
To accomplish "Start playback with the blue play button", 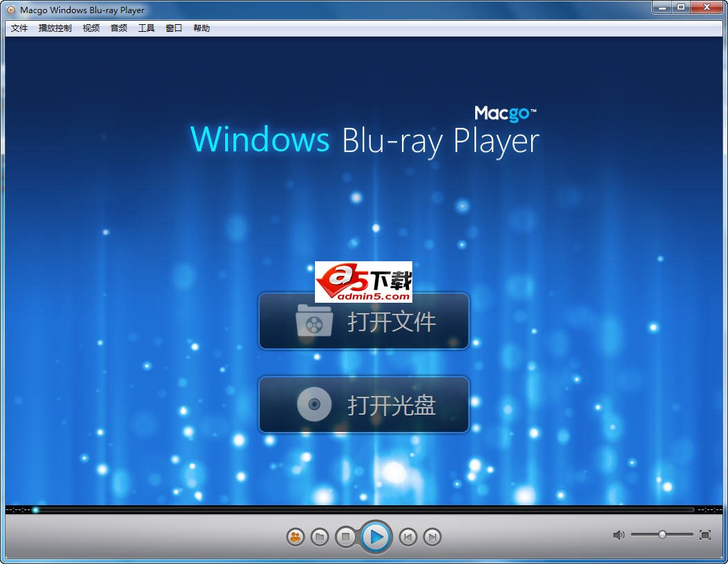I will pyautogui.click(x=376, y=537).
